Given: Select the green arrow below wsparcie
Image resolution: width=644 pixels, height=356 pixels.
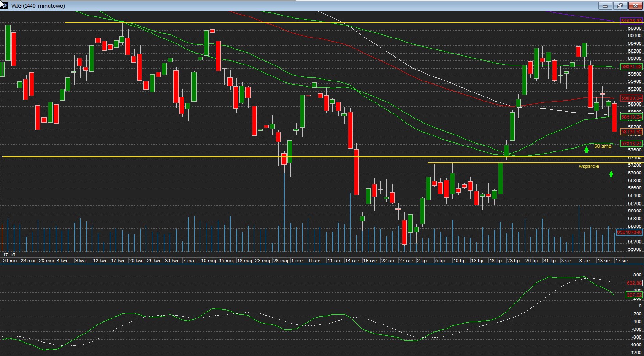Looking at the screenshot, I should pyautogui.click(x=611, y=173).
